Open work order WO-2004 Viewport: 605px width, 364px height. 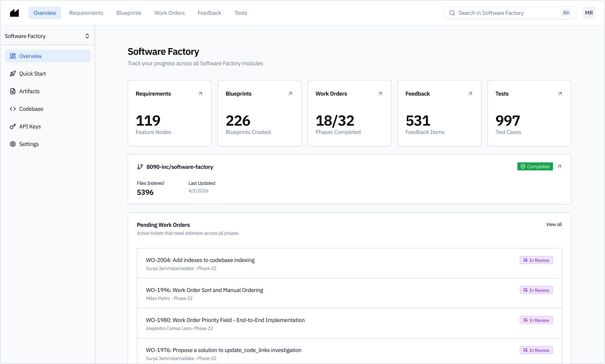tap(200, 260)
